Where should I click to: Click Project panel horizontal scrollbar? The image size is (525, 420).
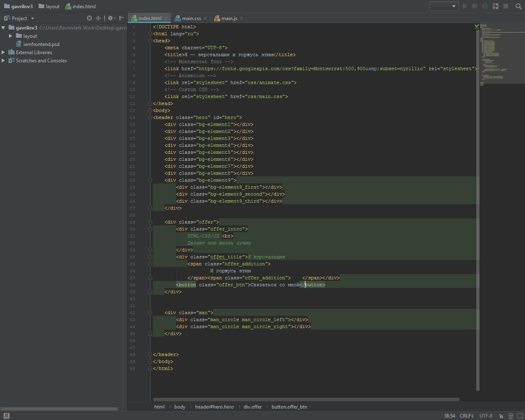(59, 409)
